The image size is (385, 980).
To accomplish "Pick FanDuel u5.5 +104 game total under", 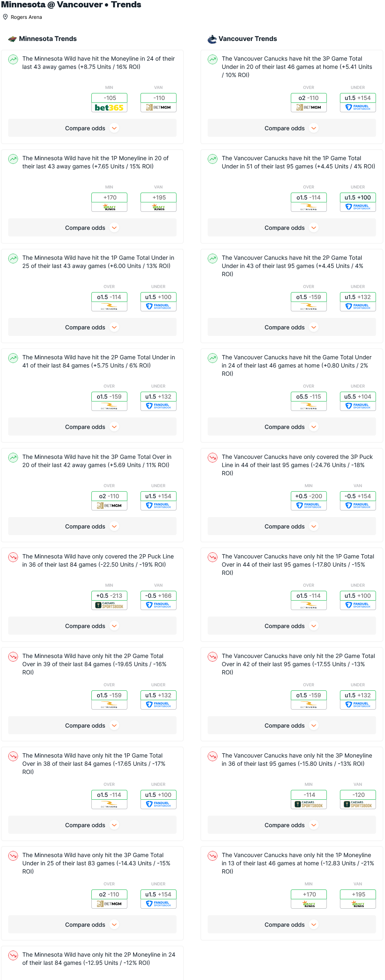I will pos(358,401).
